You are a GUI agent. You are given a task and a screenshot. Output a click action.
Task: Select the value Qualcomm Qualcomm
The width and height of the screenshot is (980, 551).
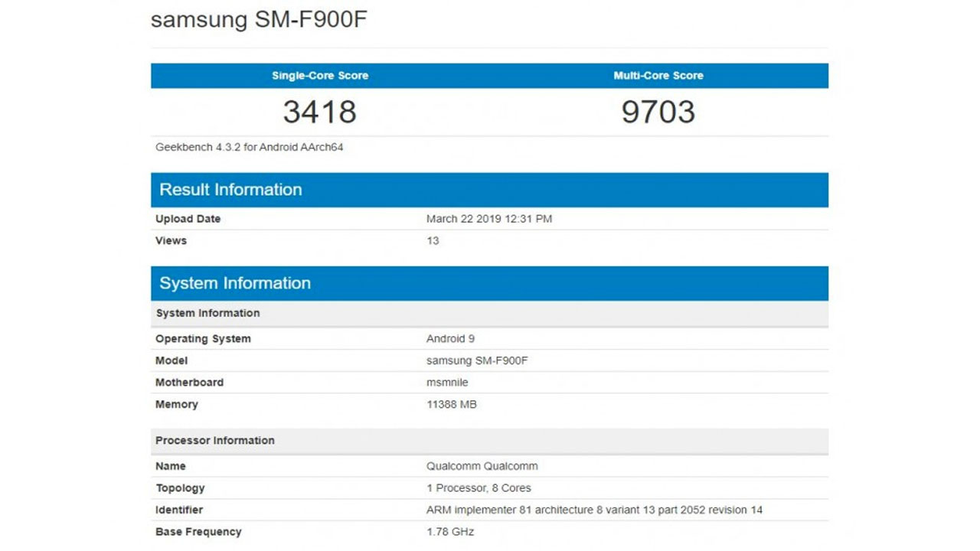coord(482,466)
